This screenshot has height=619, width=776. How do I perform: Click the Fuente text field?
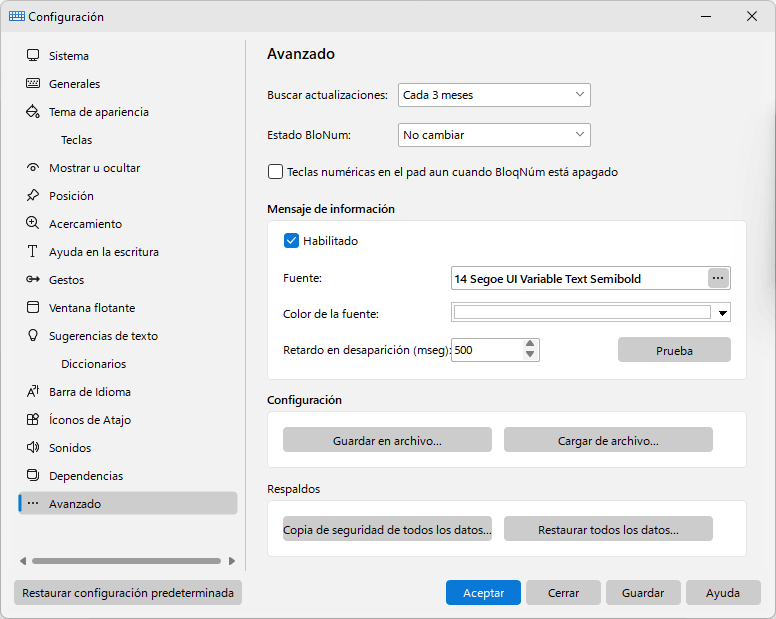[x=580, y=279]
